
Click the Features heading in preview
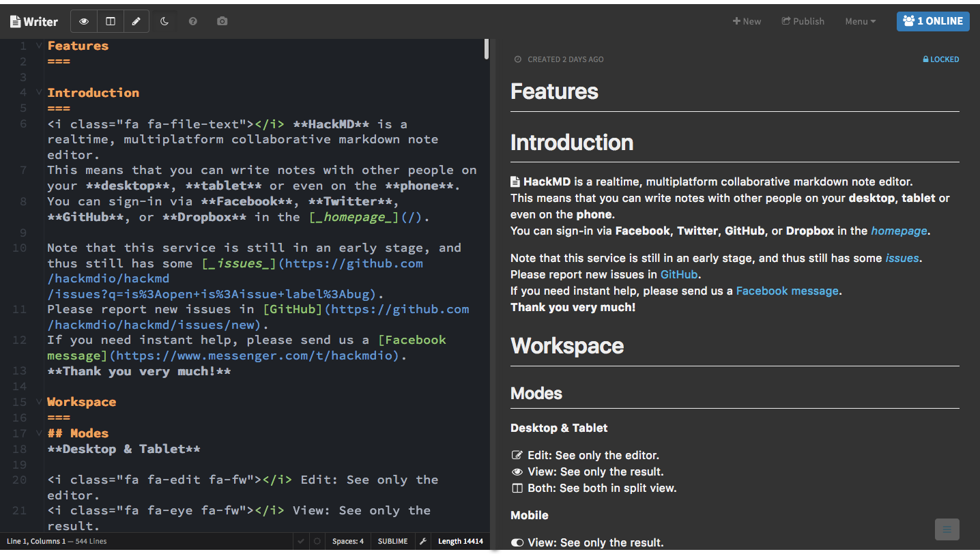[x=554, y=91]
